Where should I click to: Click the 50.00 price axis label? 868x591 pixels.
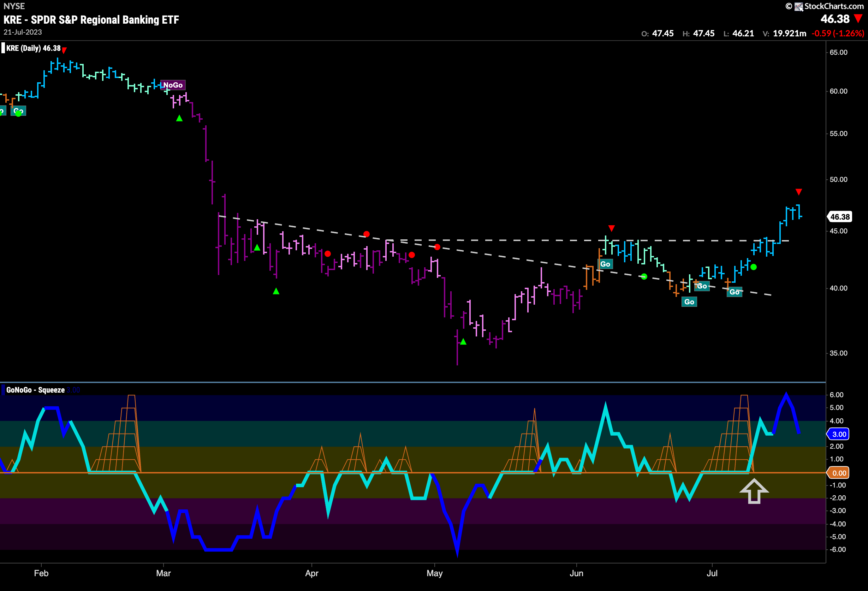pos(838,180)
